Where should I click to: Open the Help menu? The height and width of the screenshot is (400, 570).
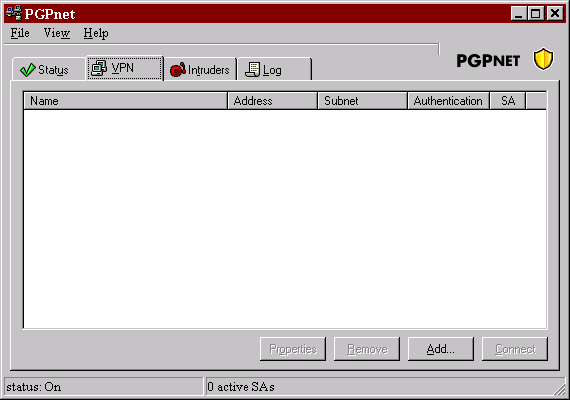(x=96, y=33)
